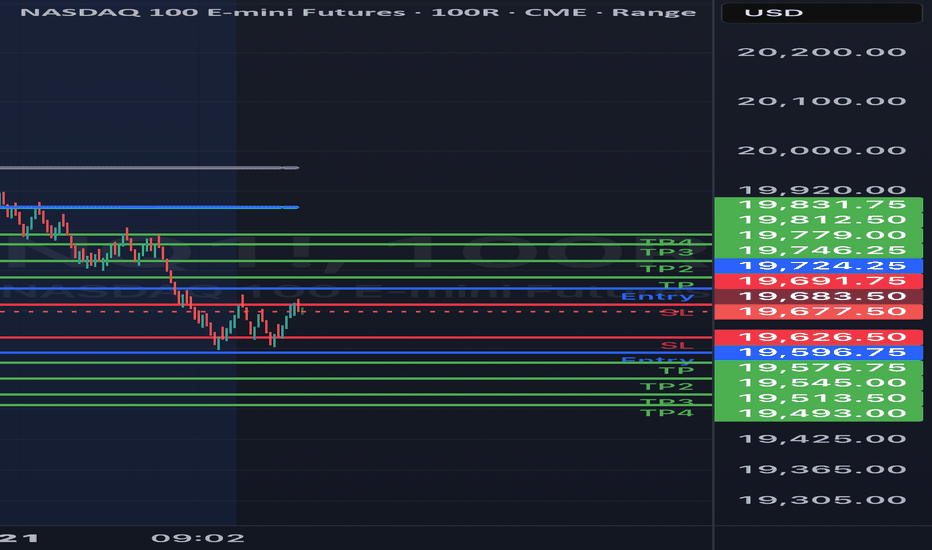The image size is (932, 550).
Task: Click the 19,365.00 price scale value
Action: click(x=822, y=469)
